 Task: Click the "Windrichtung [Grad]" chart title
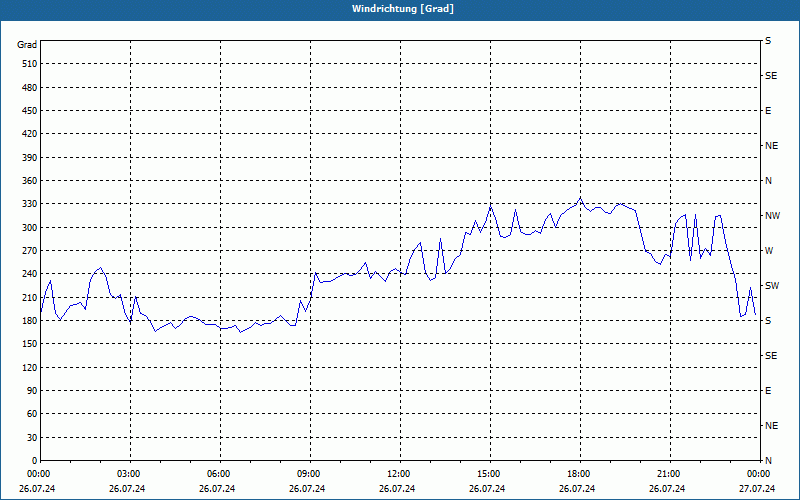(403, 9)
